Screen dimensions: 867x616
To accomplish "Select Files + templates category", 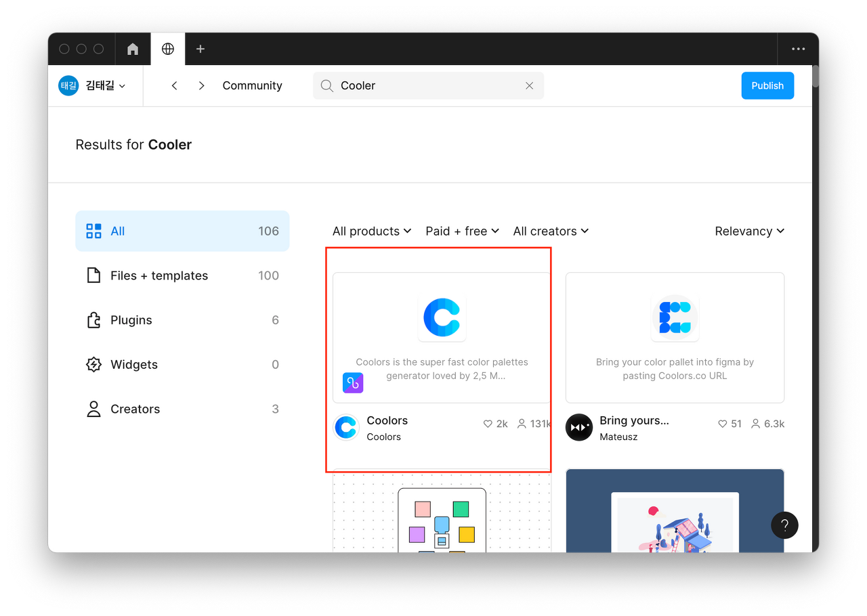I will point(182,276).
